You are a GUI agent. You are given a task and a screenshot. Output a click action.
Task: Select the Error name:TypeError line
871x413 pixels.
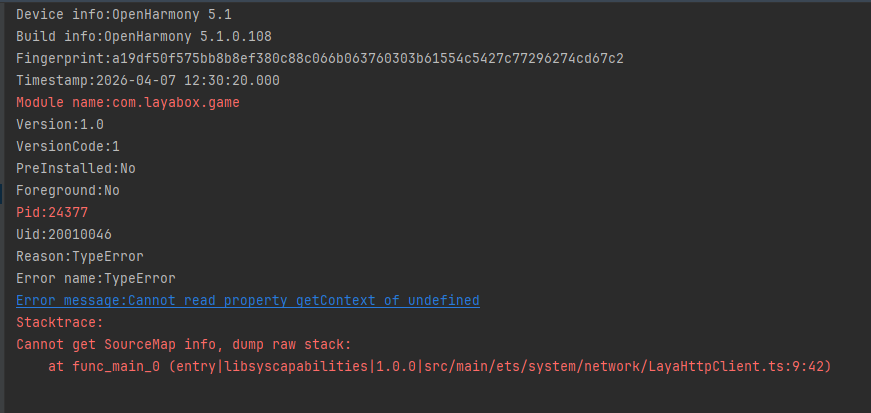[x=96, y=278]
